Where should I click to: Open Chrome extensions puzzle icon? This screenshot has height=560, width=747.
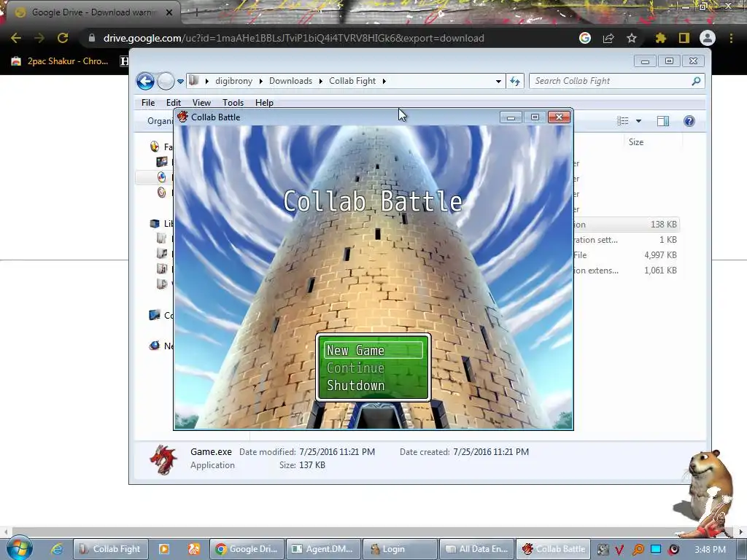click(660, 38)
